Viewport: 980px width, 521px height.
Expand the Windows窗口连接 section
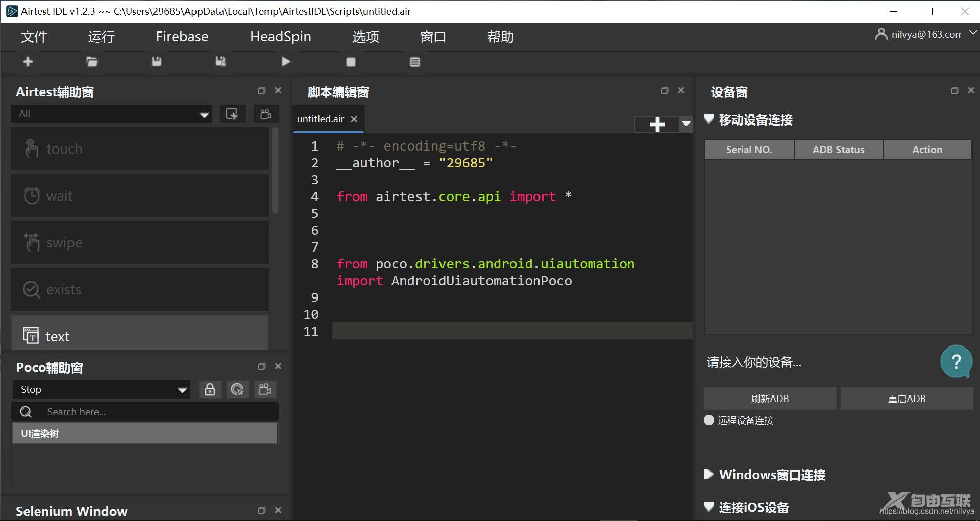click(x=708, y=474)
